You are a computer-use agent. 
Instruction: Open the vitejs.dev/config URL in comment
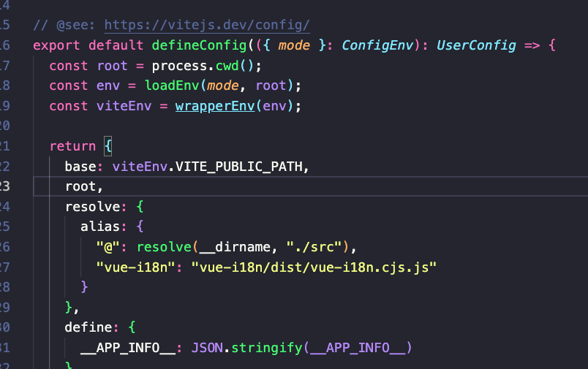coord(207,26)
